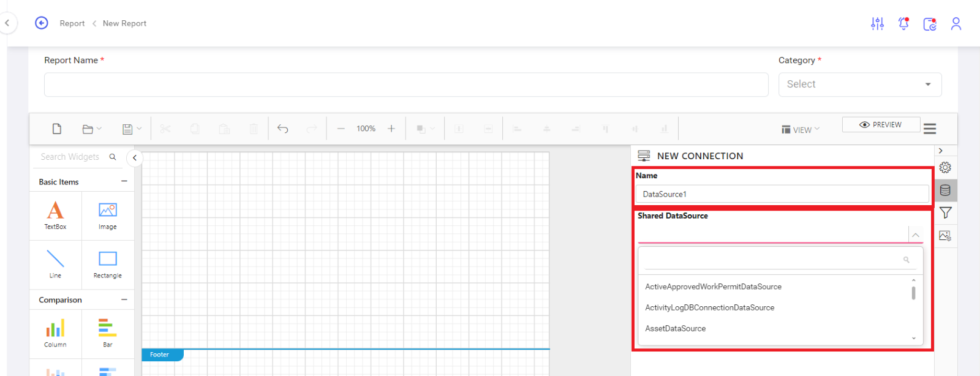The image size is (980, 376).
Task: Open the Parameters filter funnel icon
Action: click(x=945, y=212)
